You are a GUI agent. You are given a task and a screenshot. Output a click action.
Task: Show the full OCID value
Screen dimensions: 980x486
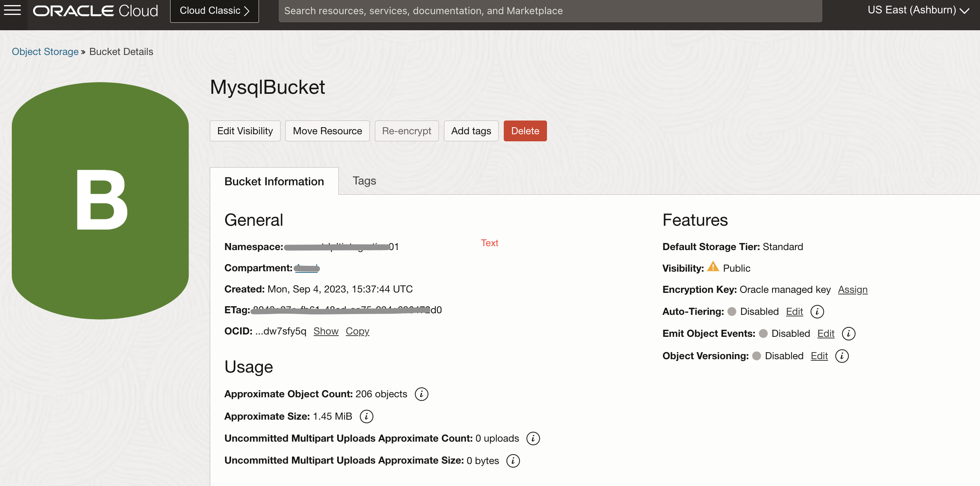tap(326, 331)
